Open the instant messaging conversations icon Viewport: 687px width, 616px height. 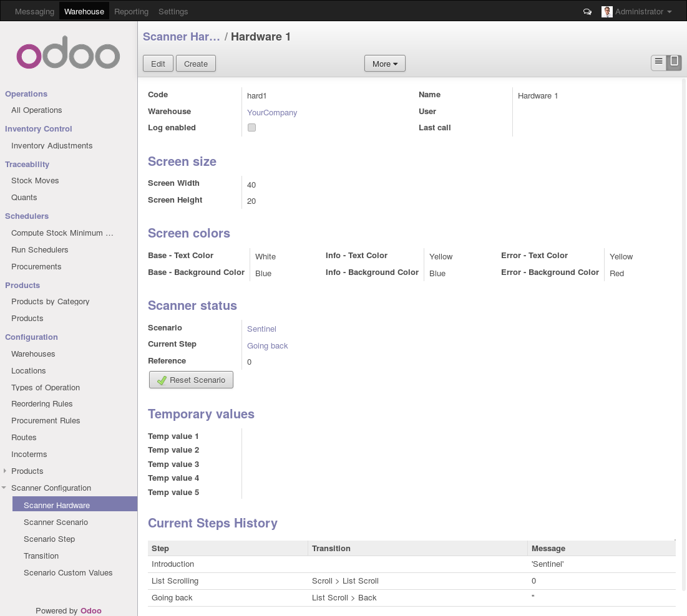coord(587,11)
